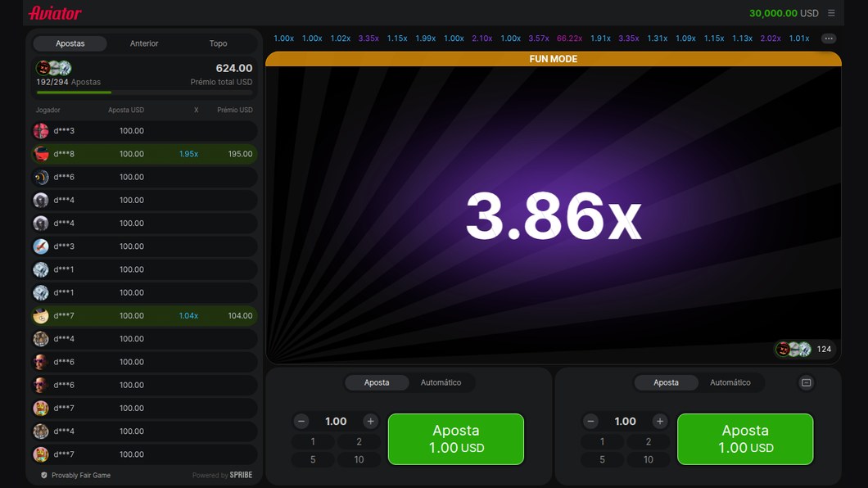Switch to the Apostas tab in the bets panel

[x=70, y=43]
